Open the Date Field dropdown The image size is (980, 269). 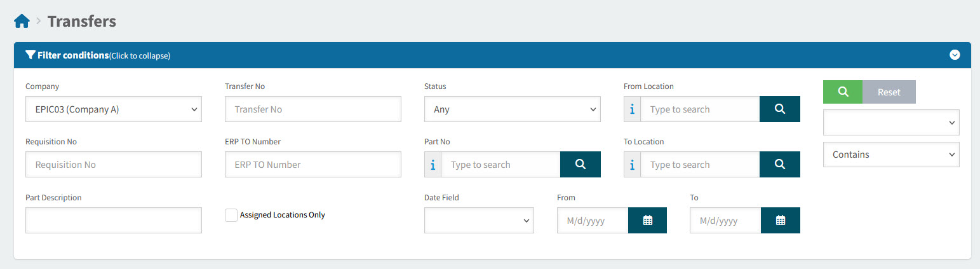click(x=479, y=221)
